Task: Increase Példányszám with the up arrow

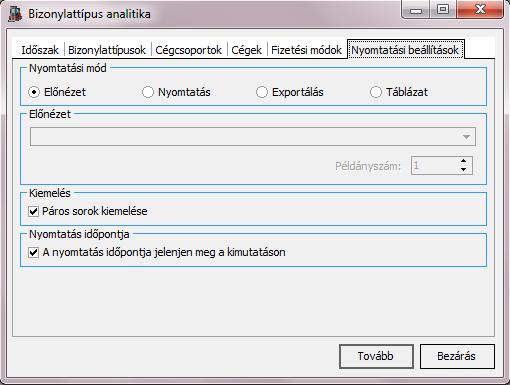Action: pyautogui.click(x=463, y=161)
